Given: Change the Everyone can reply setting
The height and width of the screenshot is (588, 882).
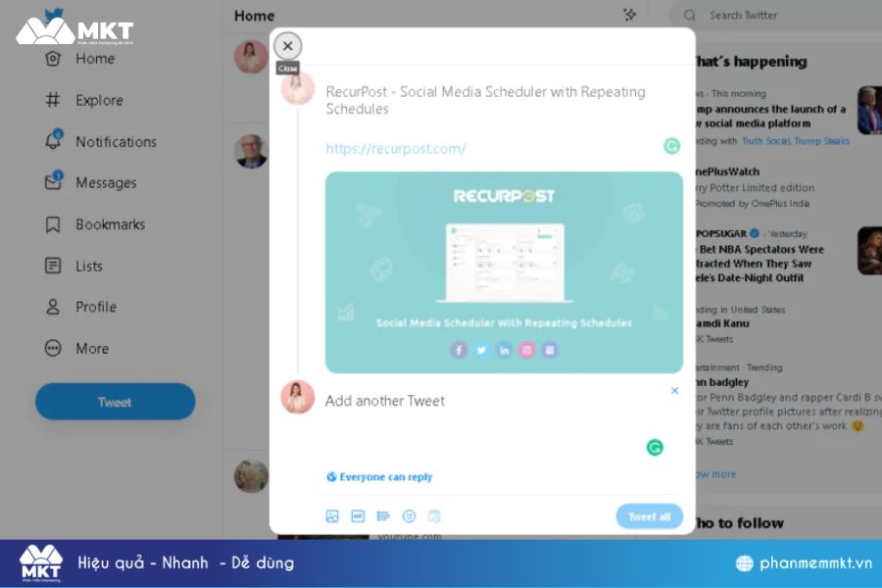Looking at the screenshot, I should (x=379, y=477).
